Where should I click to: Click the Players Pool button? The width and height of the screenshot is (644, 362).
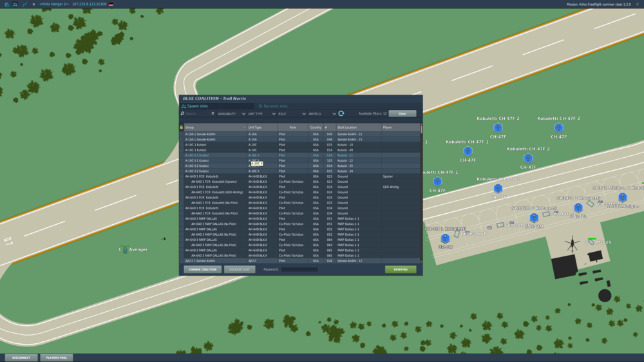(56, 357)
